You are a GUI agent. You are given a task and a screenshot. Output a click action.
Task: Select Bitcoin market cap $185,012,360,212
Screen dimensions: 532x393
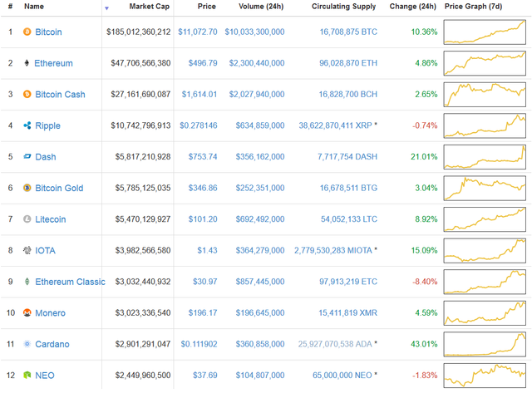click(x=139, y=32)
